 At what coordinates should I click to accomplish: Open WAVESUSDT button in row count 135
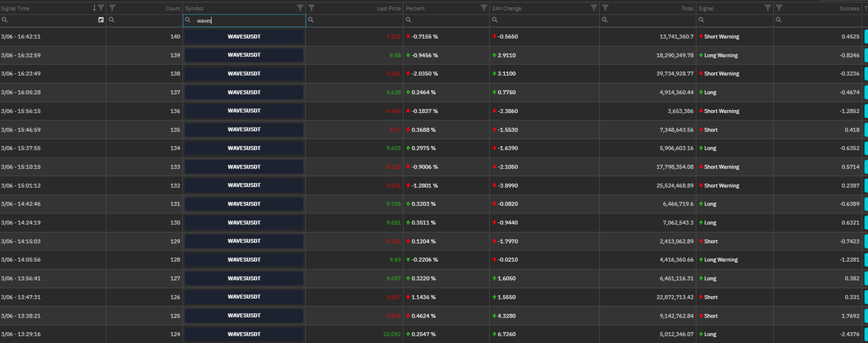click(244, 130)
